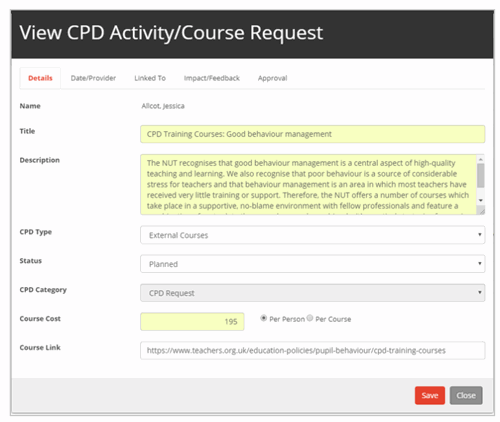Go to the Impact/Feedback tab

coord(212,78)
